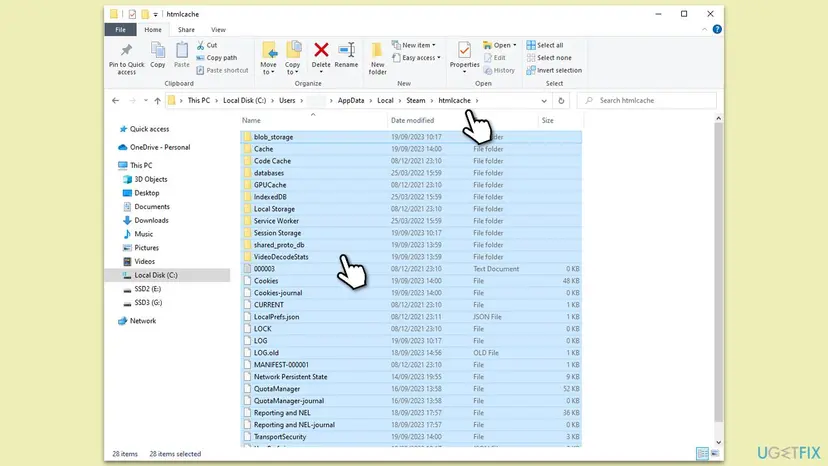Select the Code Cache folder
This screenshot has width=828, height=466.
point(411,161)
